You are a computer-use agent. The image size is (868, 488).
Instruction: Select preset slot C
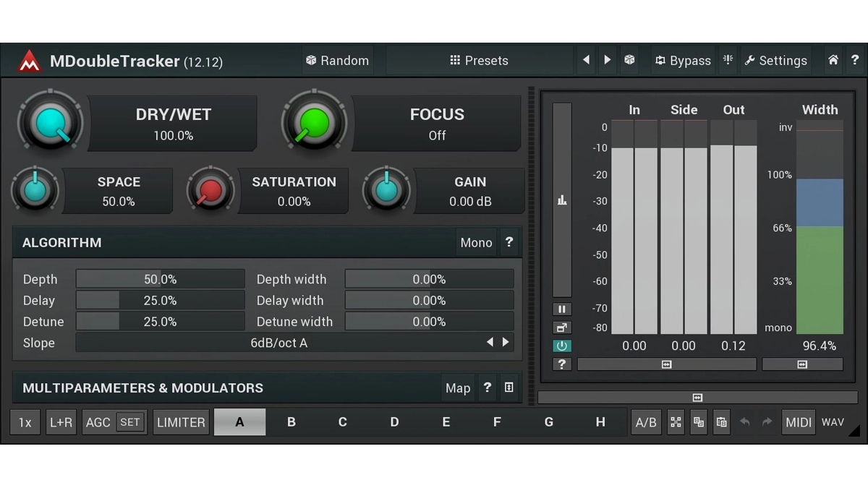[343, 422]
